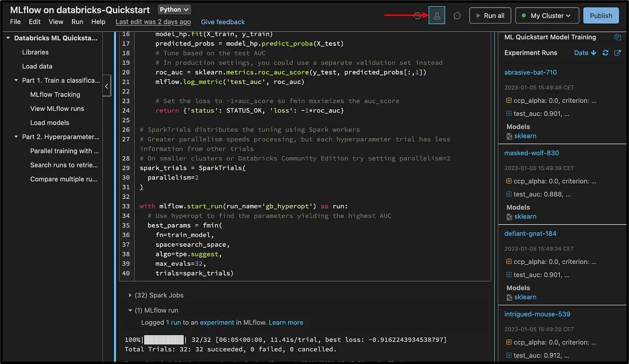Open the notebook comments bubble icon
629x364 pixels.
pos(457,15)
